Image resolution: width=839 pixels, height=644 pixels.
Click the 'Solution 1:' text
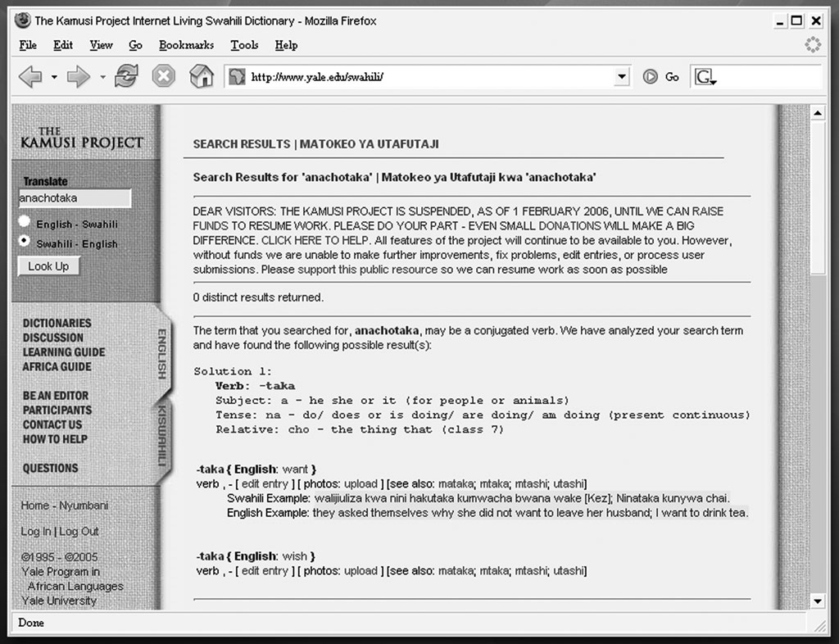(233, 371)
